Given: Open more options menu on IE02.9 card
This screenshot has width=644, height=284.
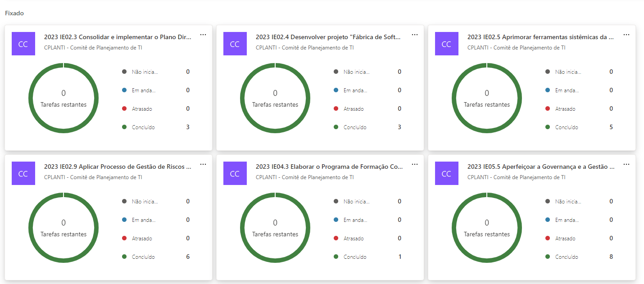Looking at the screenshot, I should 203,164.
